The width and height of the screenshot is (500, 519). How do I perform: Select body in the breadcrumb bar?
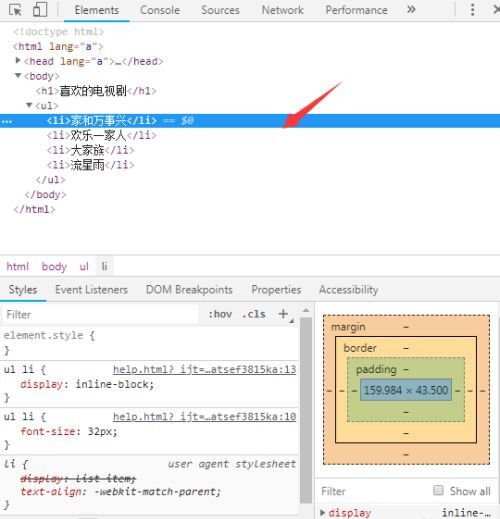tap(54, 266)
